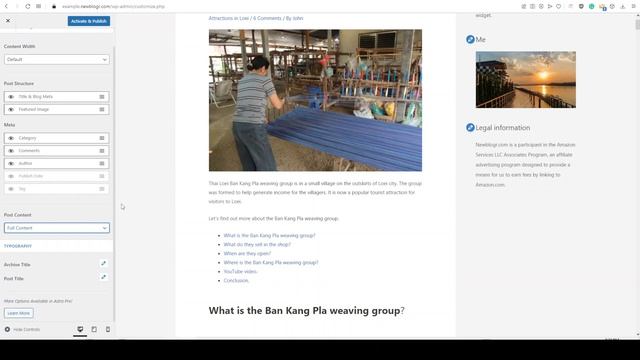
Task: Open the browser menu at far right
Action: 633,7
